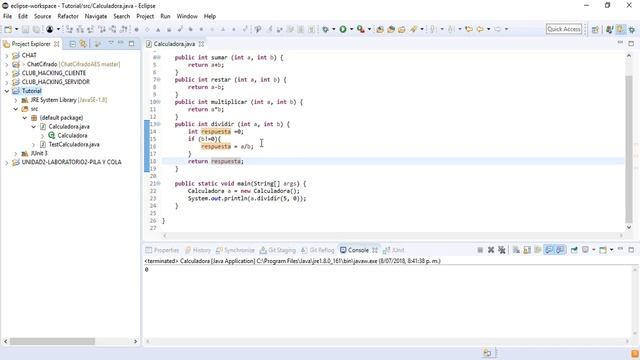Click the Project Explorer horizontal scrollbar
This screenshot has width=640, height=360.
coord(52,341)
